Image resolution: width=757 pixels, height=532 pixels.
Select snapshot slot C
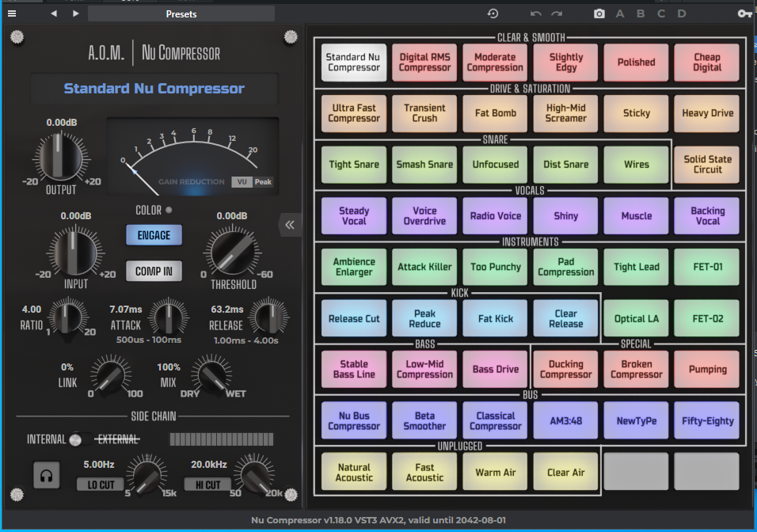pyautogui.click(x=661, y=13)
